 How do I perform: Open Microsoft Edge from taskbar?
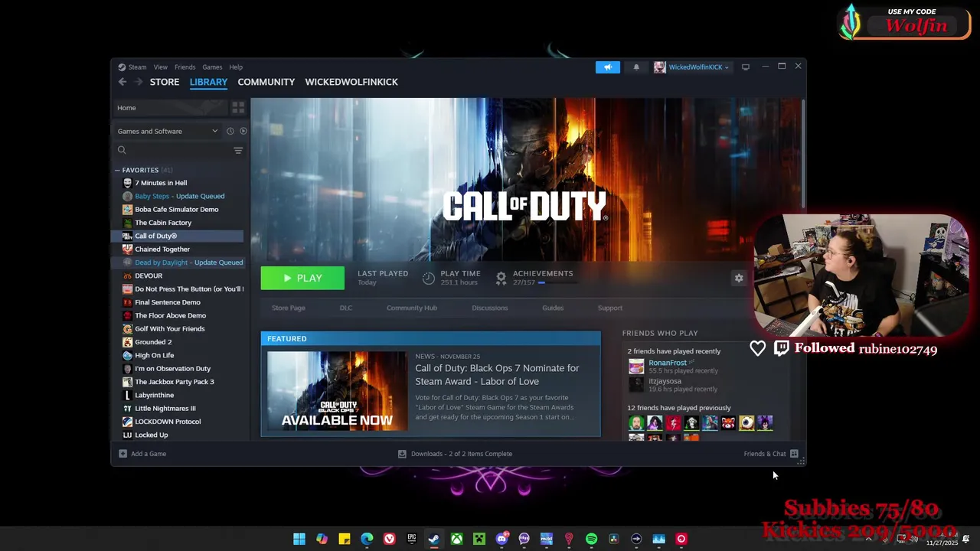[367, 539]
